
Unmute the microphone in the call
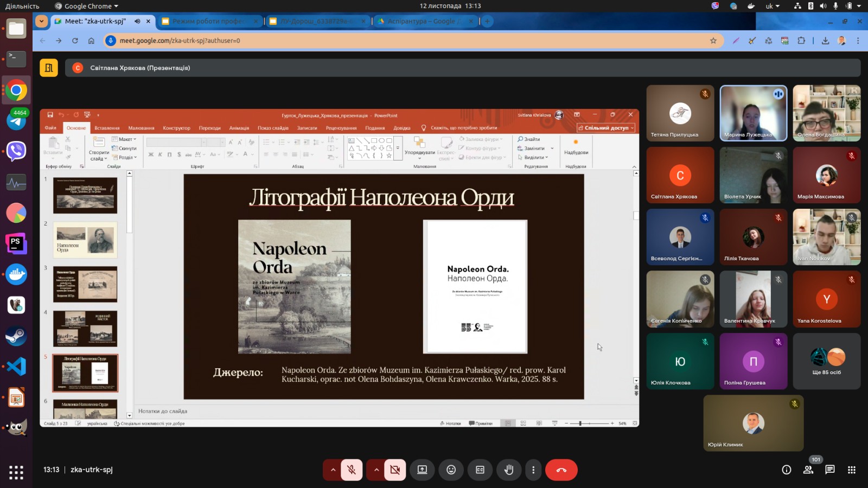352,470
